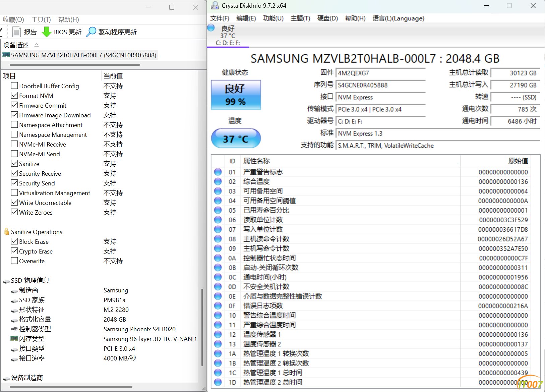The height and width of the screenshot is (392, 545).
Task: Click the 驱动程序更新 toolbar button label
Action: point(118,32)
